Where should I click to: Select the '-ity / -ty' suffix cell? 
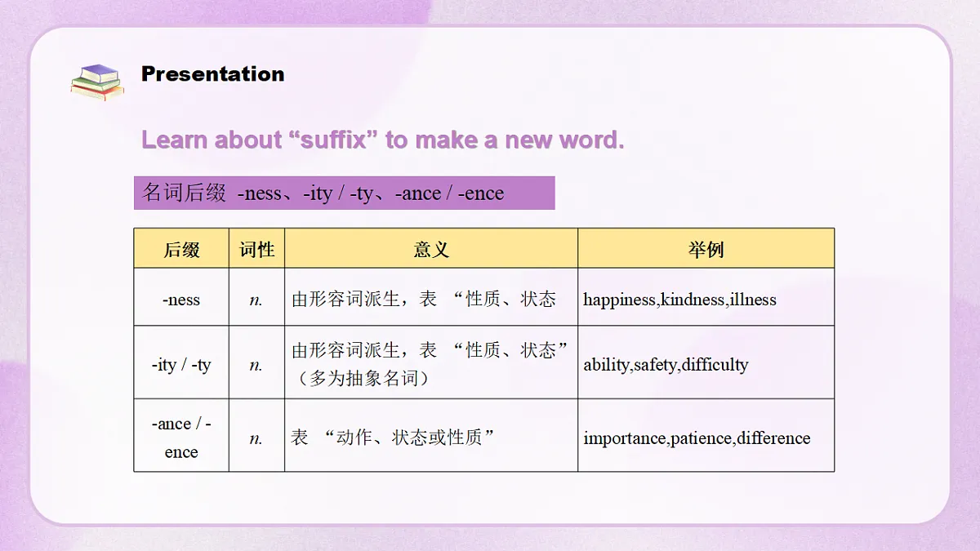181,363
